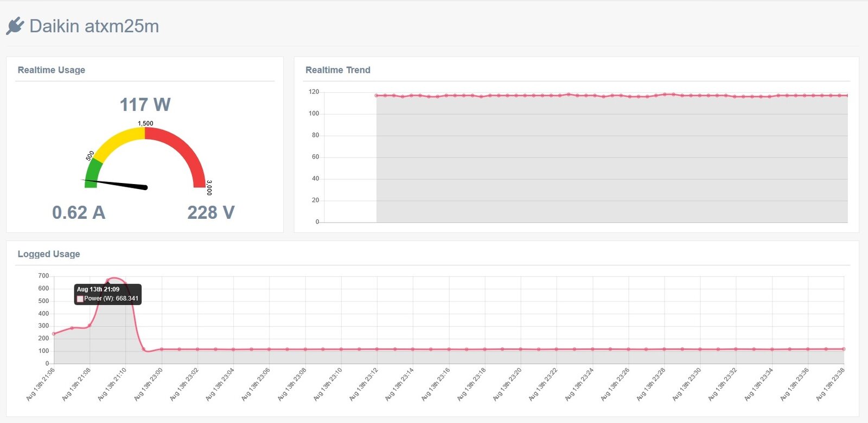Click the Realtime Usage panel heading
The width and height of the screenshot is (868, 423).
click(x=52, y=70)
